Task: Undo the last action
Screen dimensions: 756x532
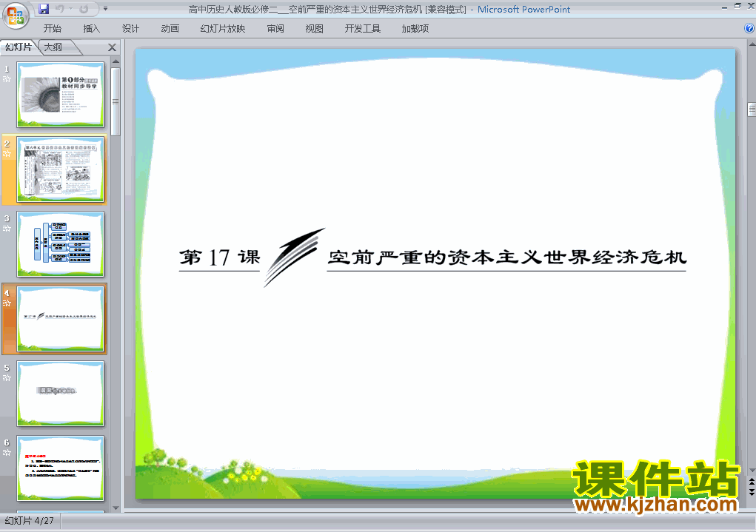Action: pyautogui.click(x=59, y=9)
